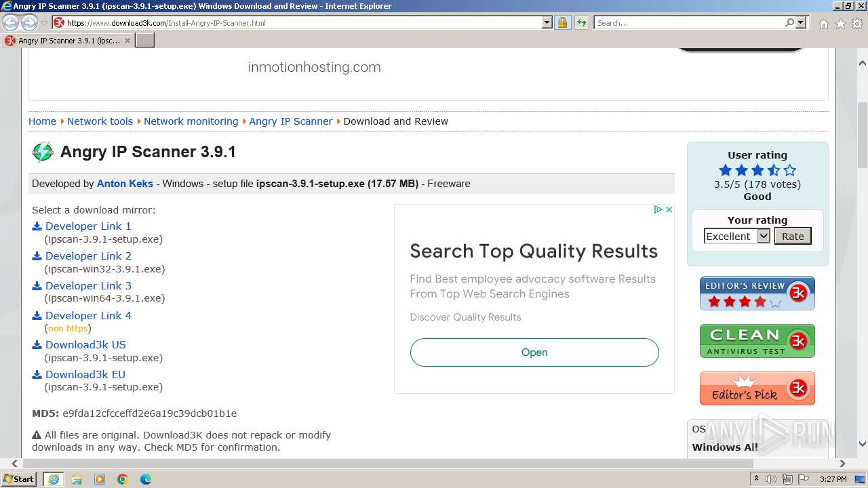Open Angry IP Scanner breadcrumb link
868x488 pixels.
(290, 121)
